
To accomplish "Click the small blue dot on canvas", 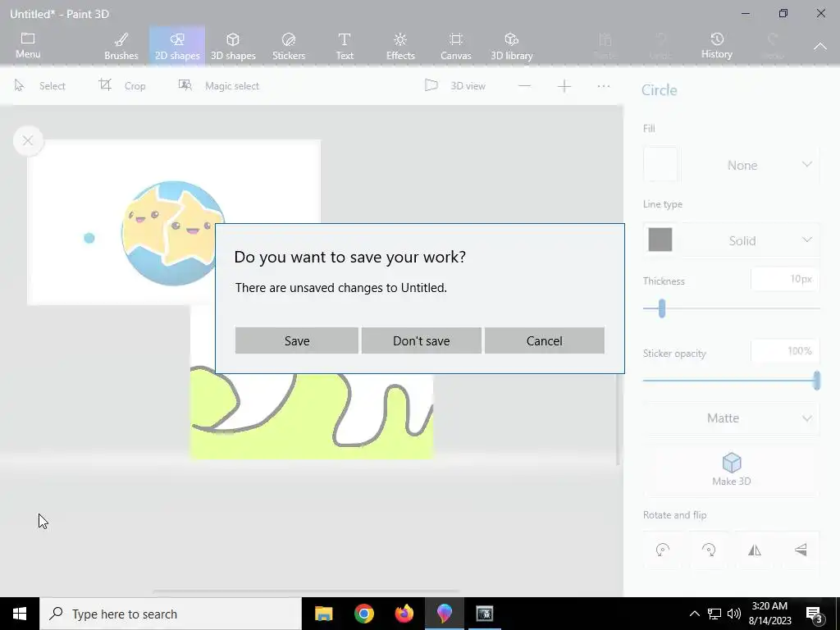I will pyautogui.click(x=89, y=238).
